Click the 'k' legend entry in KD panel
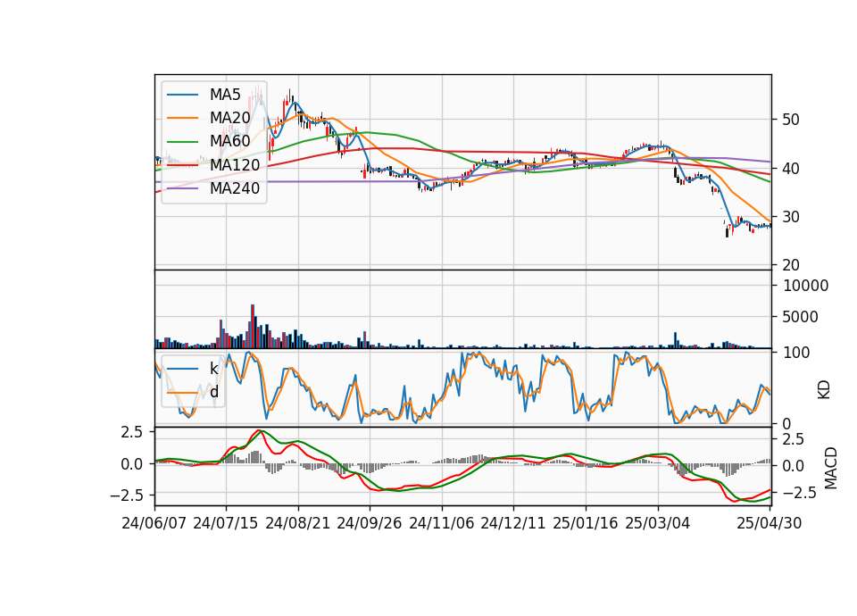The image size is (857, 616). coord(213,369)
